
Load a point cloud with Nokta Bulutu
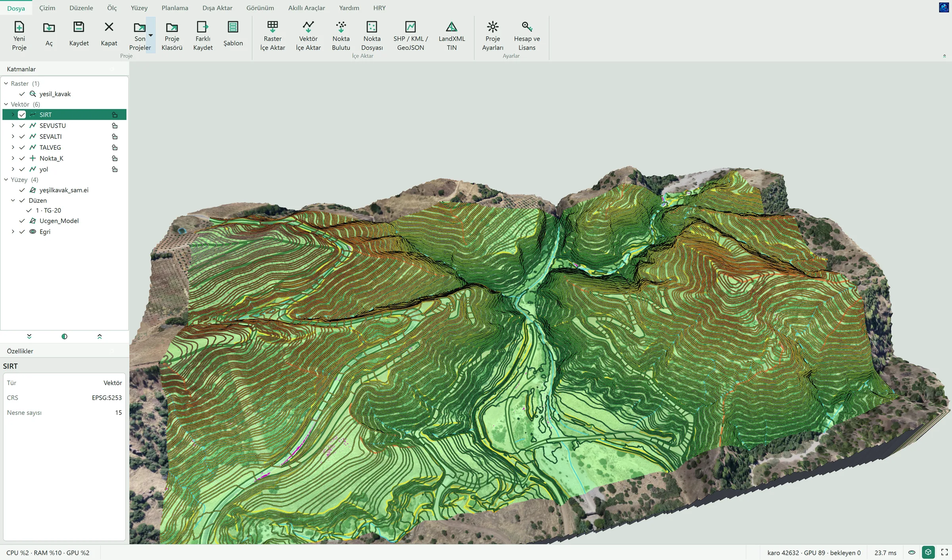coord(341,36)
